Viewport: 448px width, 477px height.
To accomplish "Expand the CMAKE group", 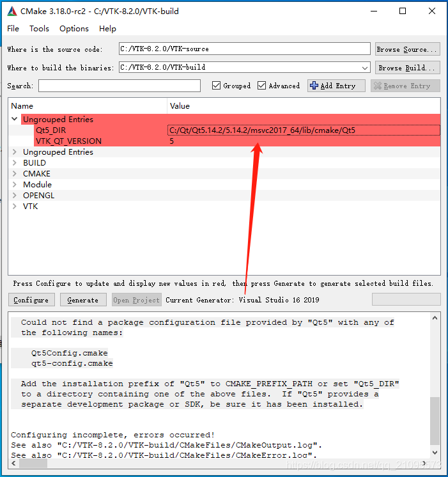I will click(x=14, y=174).
